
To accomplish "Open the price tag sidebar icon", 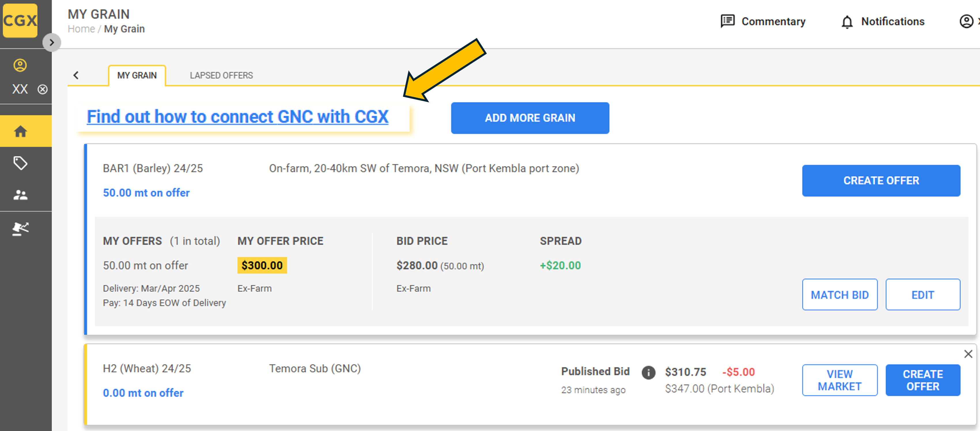I will 20,163.
